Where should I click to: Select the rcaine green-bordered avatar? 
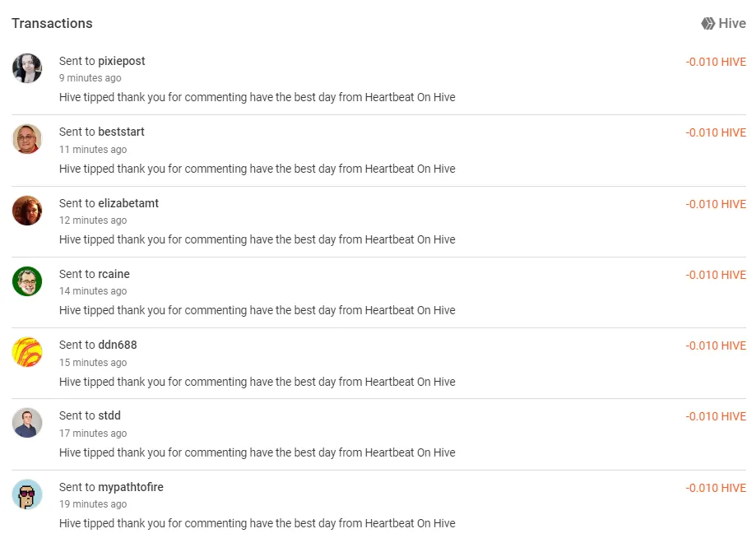pyautogui.click(x=27, y=281)
